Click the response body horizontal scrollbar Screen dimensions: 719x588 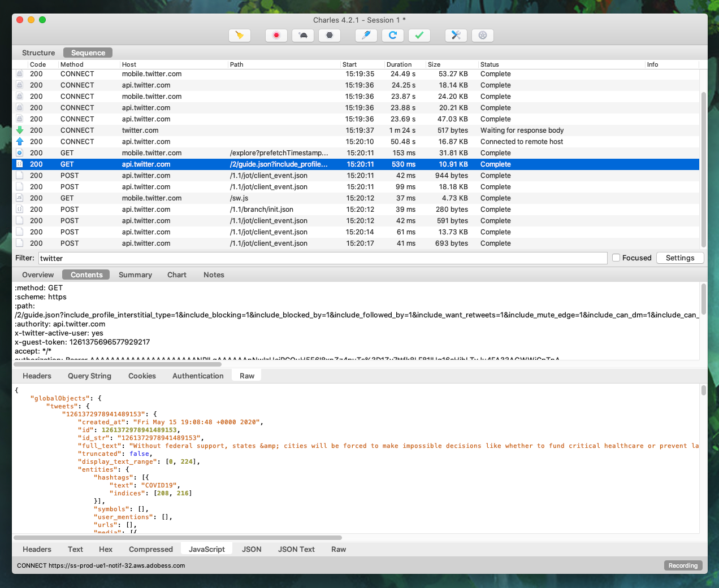177,538
